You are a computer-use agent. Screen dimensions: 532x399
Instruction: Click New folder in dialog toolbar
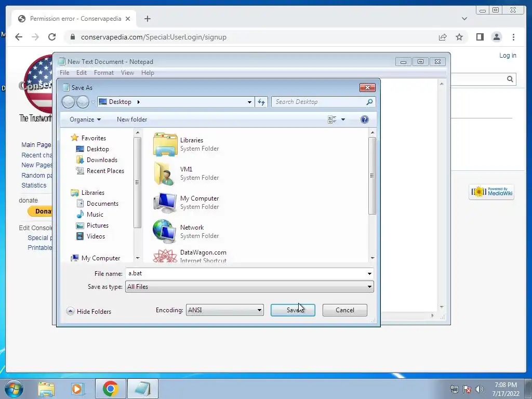click(x=132, y=119)
